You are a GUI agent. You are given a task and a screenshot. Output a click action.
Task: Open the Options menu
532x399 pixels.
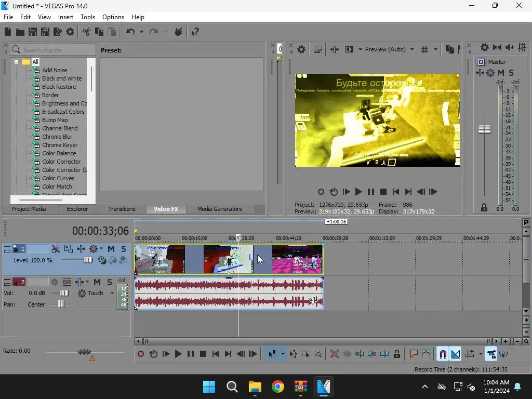[x=113, y=17]
